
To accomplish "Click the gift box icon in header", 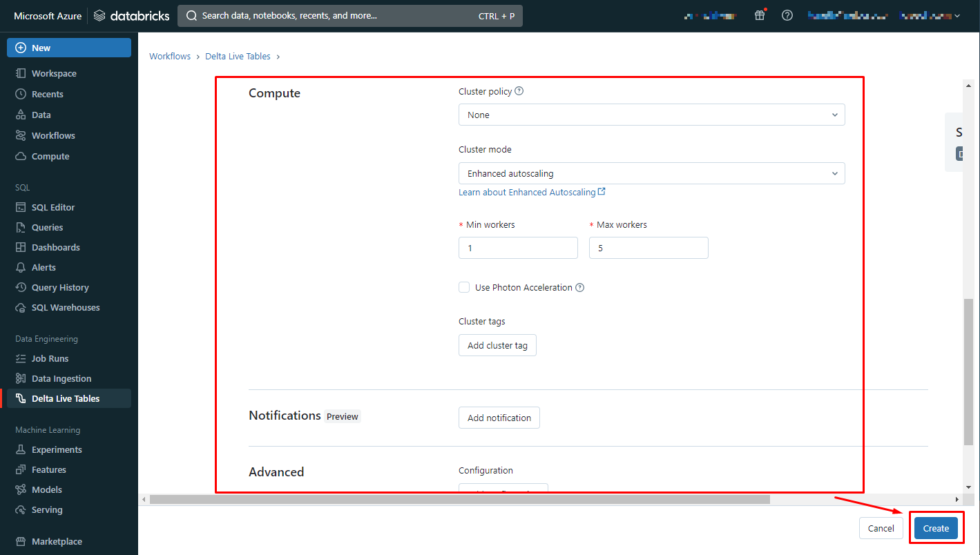I will [760, 15].
